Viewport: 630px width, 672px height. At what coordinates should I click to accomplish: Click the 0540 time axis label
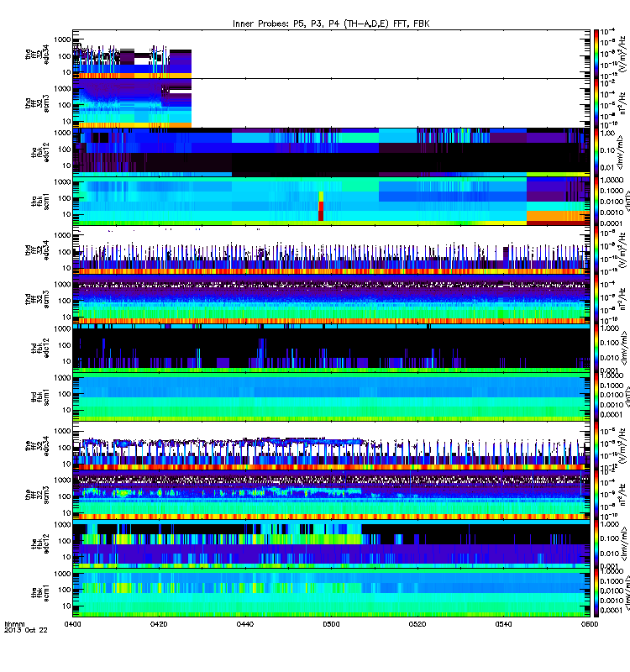pos(503,624)
